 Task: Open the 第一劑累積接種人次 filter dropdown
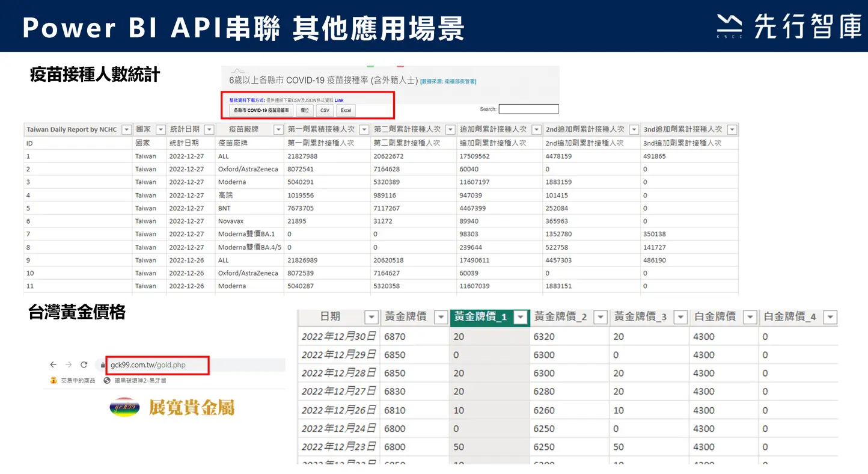pyautogui.click(x=364, y=129)
